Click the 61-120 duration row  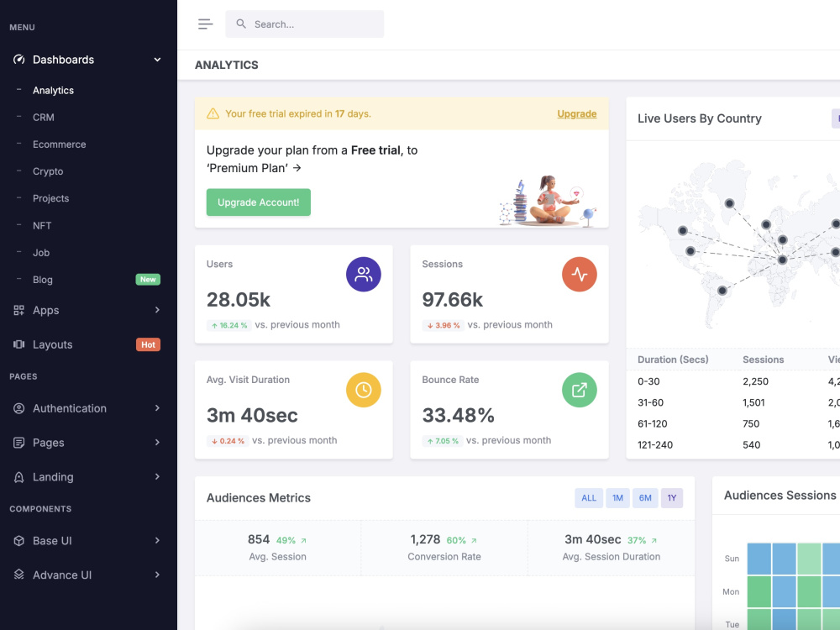coord(732,423)
